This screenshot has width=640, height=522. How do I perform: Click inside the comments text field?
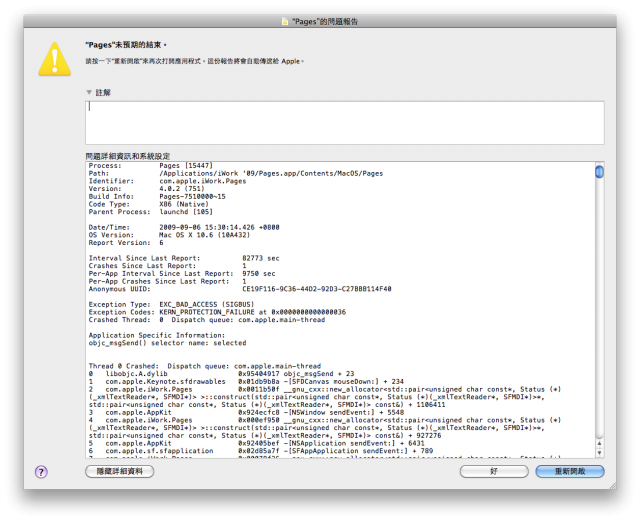(344, 122)
